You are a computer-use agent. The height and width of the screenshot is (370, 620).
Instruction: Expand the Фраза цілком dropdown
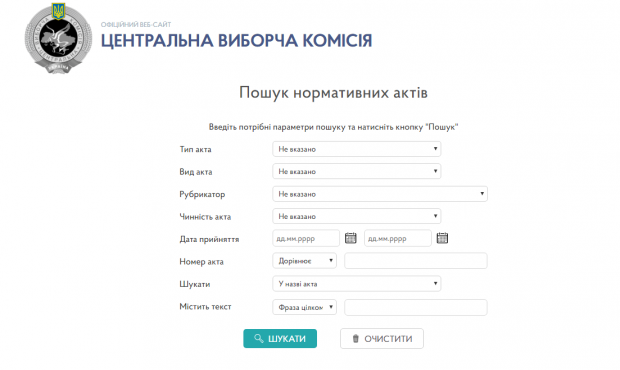[x=304, y=307]
